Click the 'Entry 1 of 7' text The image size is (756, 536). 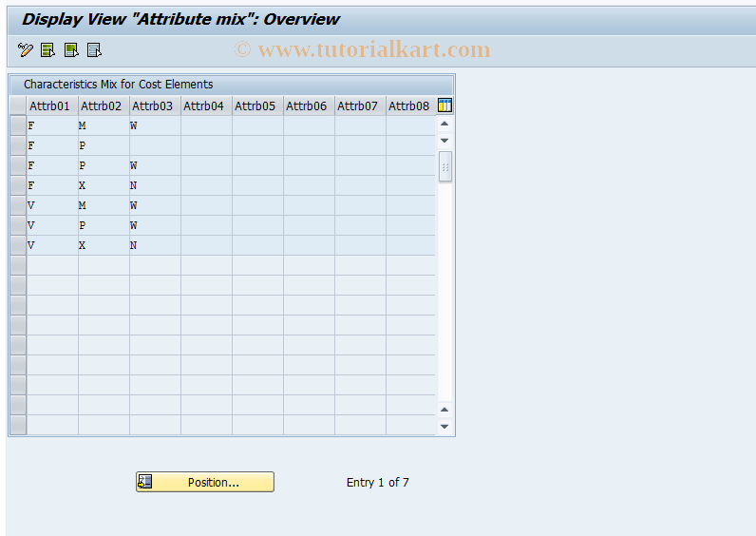377,483
